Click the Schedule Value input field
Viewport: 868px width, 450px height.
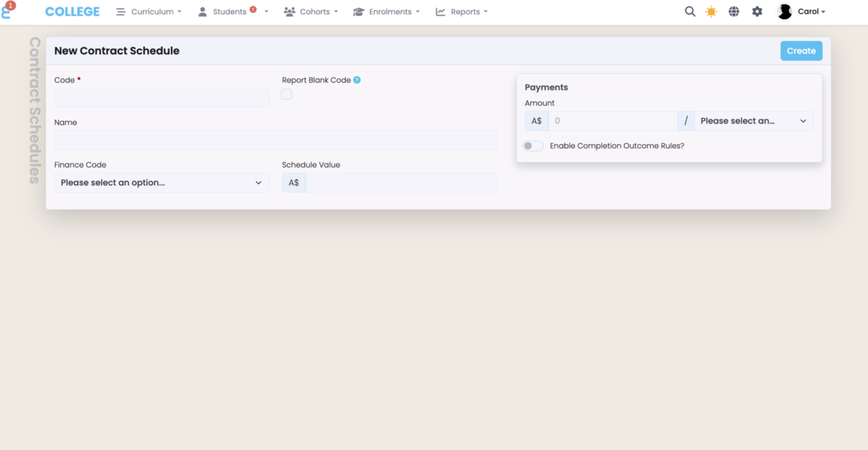401,183
